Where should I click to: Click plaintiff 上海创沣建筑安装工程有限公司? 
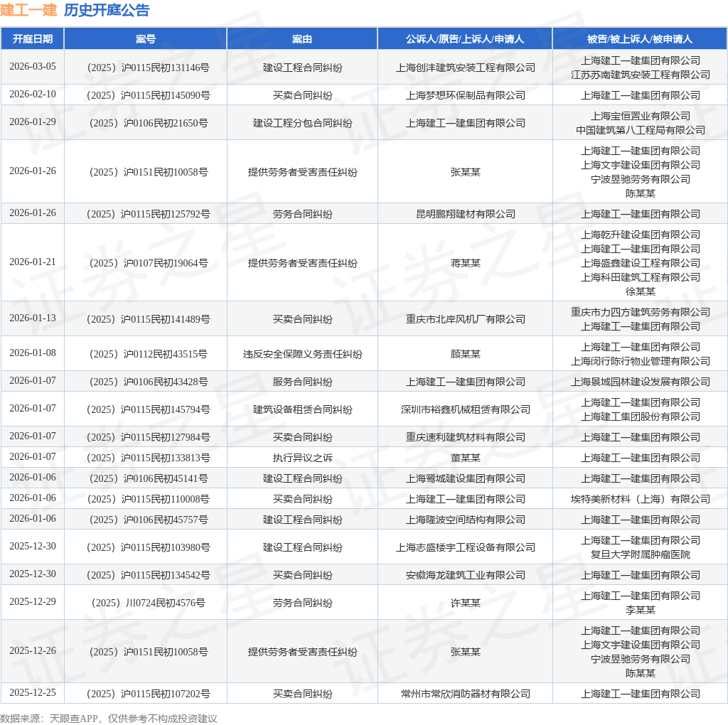pyautogui.click(x=465, y=68)
